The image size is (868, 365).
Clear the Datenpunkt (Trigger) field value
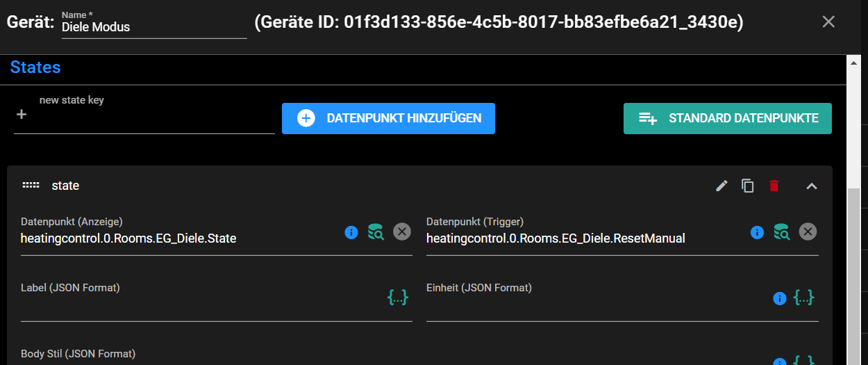tap(808, 232)
